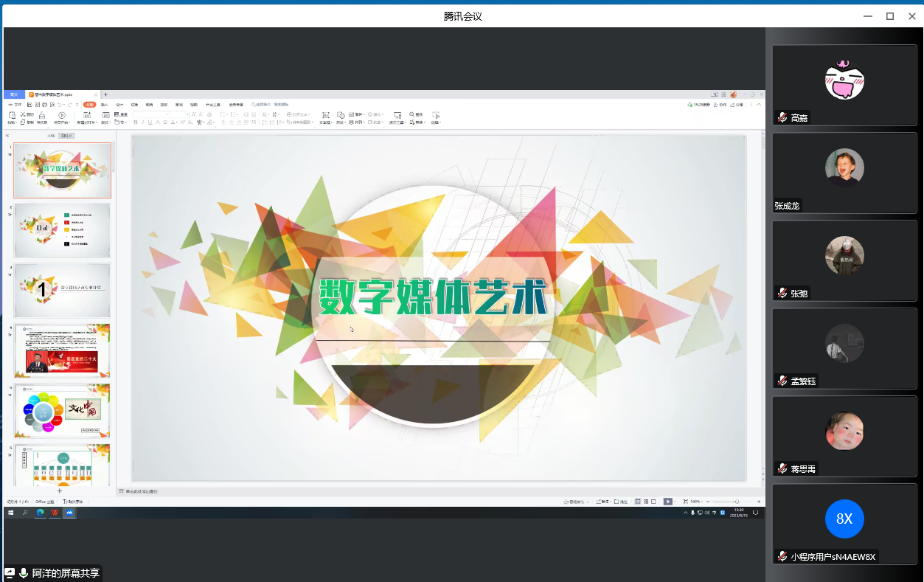Collapse the slide thumbnail panel with chevron
Viewport: 924px width, 582px height.
point(7,136)
